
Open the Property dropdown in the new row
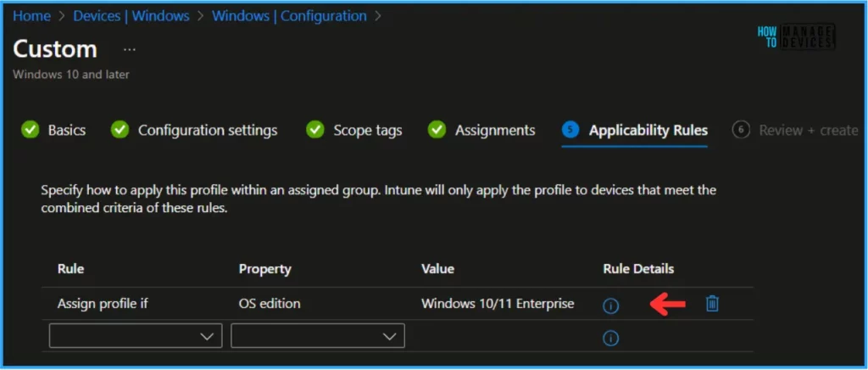318,336
